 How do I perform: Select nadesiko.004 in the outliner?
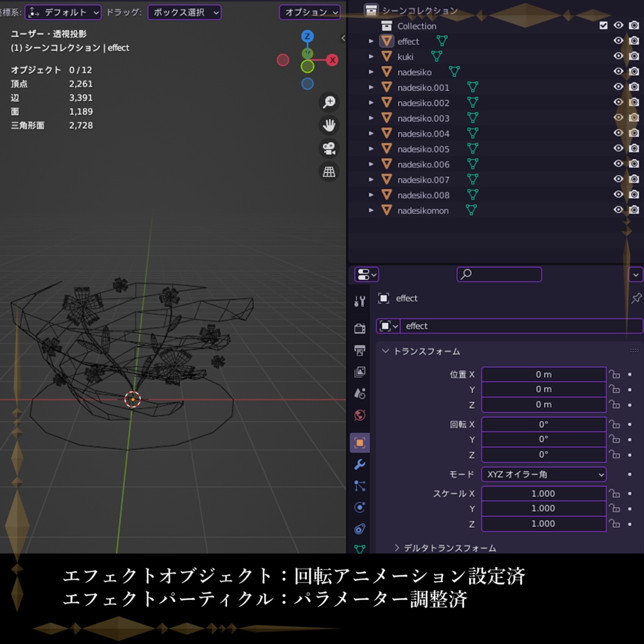click(x=423, y=133)
